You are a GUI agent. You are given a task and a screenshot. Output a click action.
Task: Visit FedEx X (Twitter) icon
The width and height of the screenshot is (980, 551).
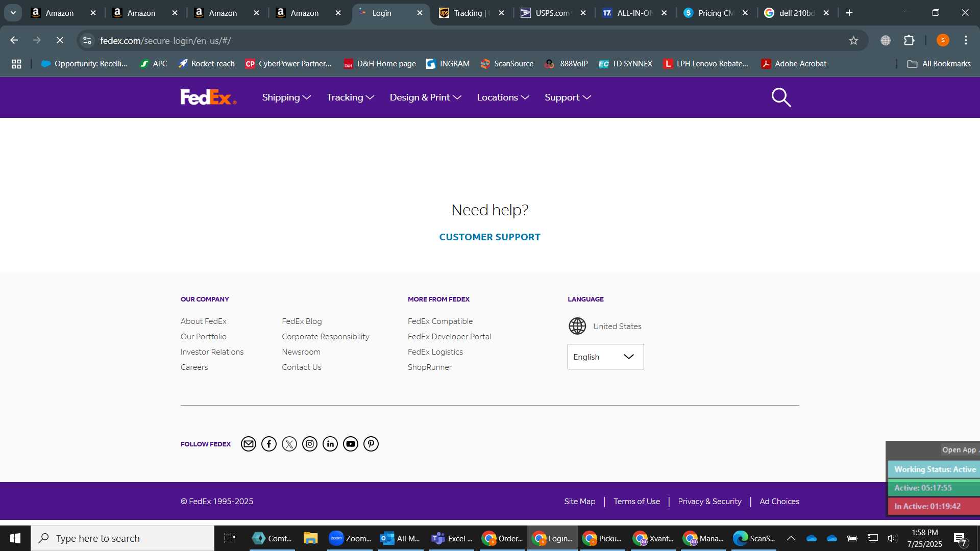pyautogui.click(x=289, y=444)
